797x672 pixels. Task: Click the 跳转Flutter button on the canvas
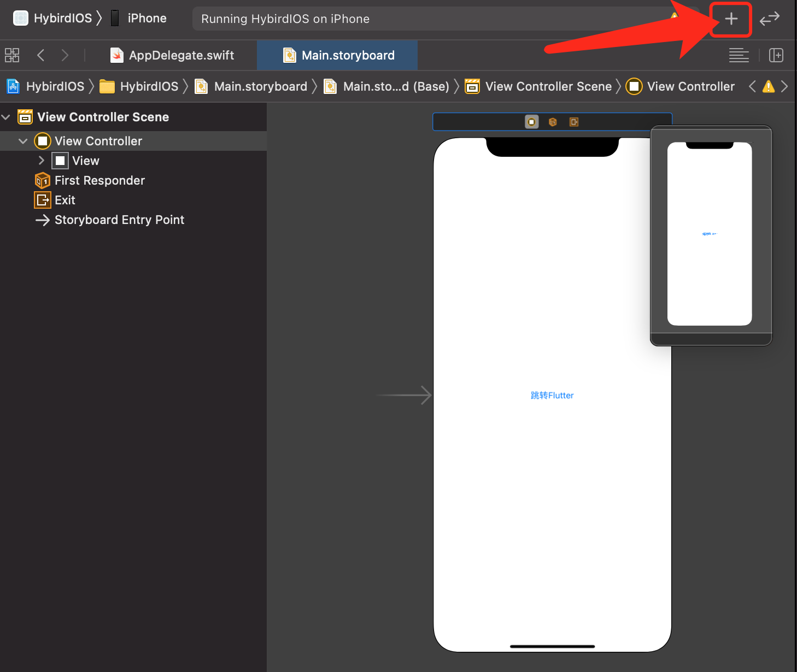pyautogui.click(x=552, y=395)
